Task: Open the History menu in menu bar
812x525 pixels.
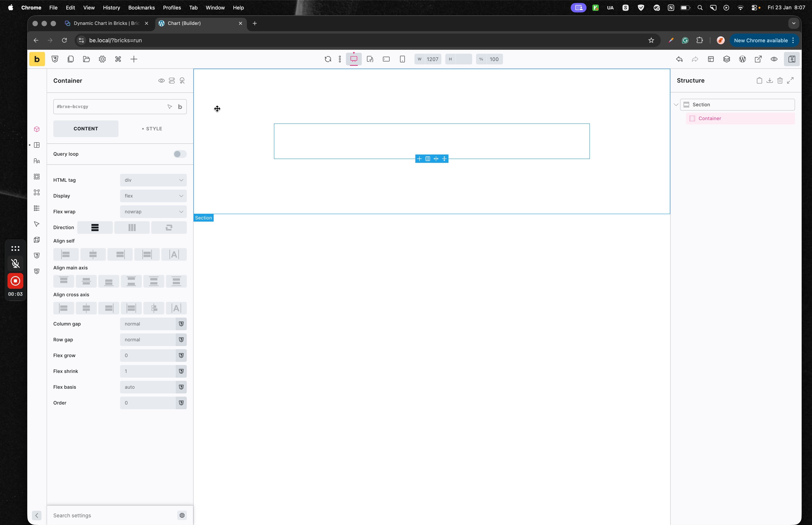Action: (x=111, y=8)
